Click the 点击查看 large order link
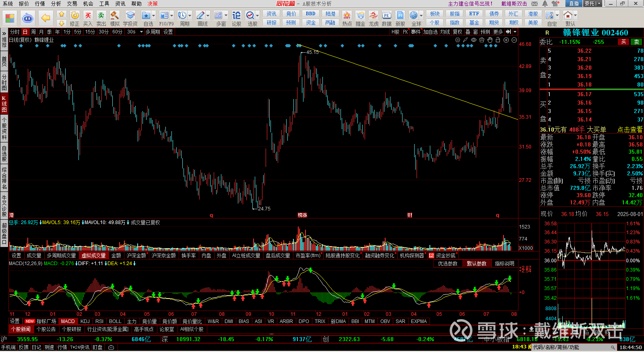Viewport: 644px width, 352px height. [630, 130]
